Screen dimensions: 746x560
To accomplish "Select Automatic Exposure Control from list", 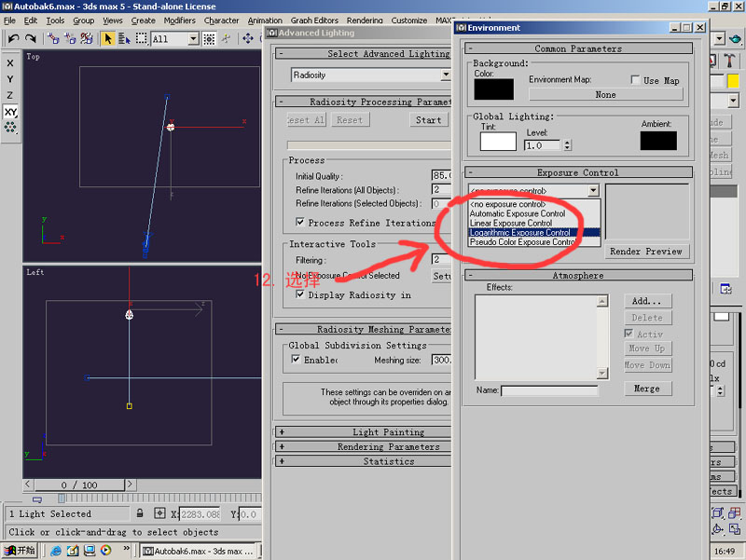I will click(533, 213).
